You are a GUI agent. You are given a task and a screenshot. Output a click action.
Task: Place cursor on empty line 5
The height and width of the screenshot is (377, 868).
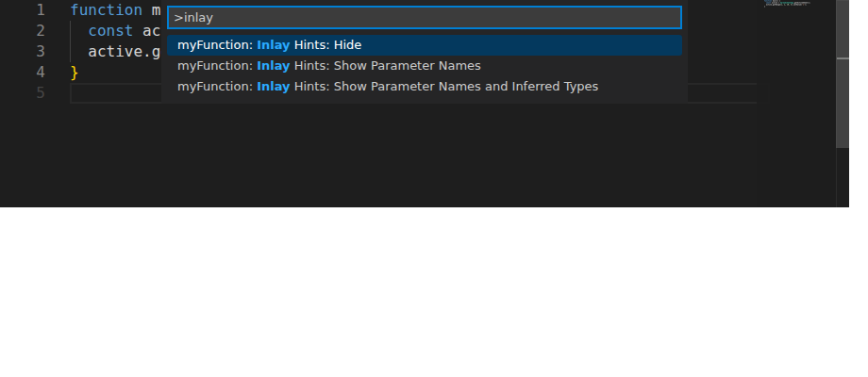pos(116,93)
